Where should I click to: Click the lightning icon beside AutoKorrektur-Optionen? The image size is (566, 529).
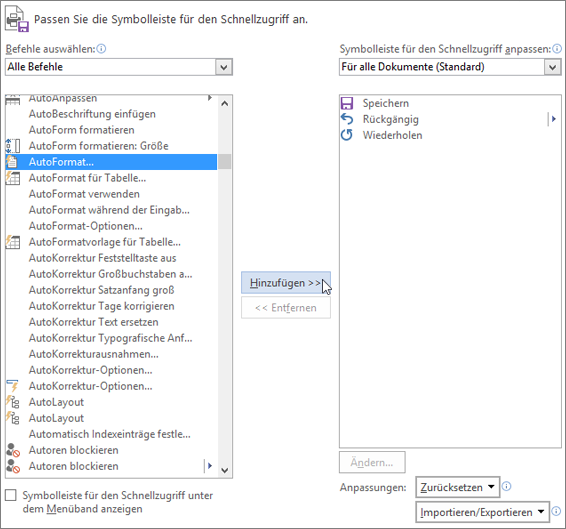click(13, 386)
